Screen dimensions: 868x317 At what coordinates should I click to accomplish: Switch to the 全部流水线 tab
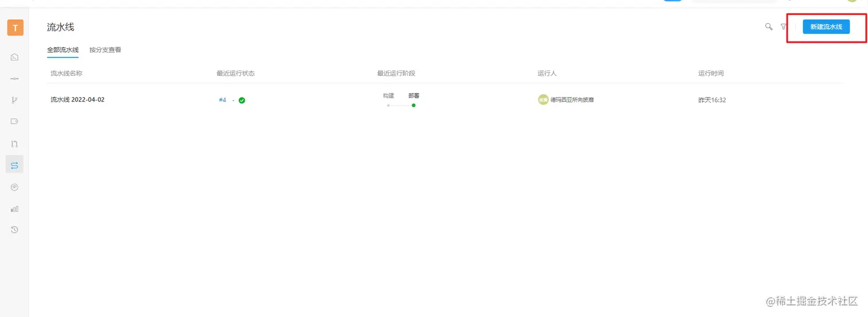[63, 50]
